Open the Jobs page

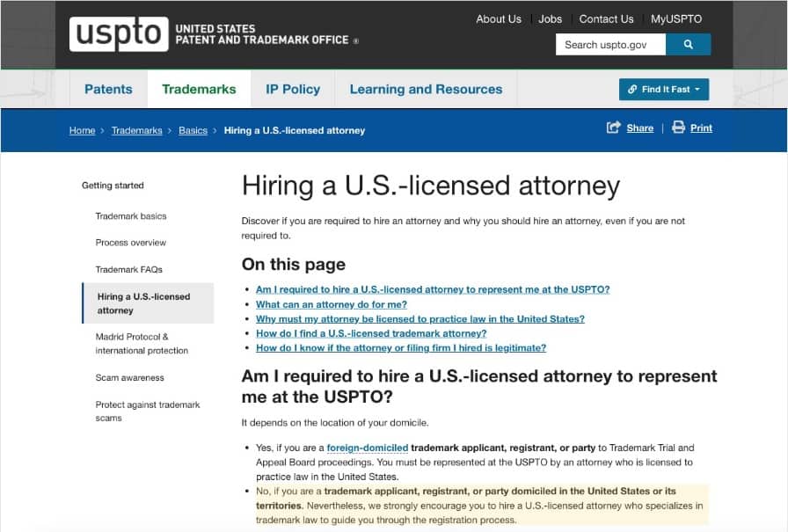pos(551,19)
